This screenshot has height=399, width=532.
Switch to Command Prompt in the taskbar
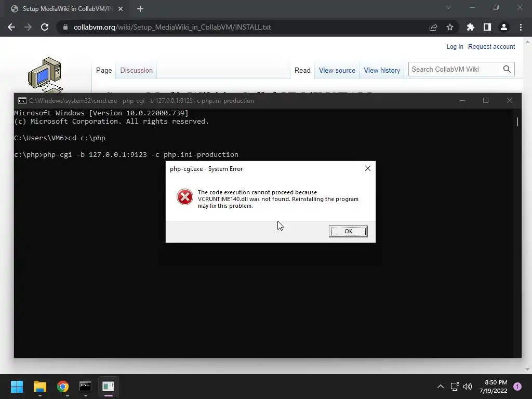coord(85,387)
